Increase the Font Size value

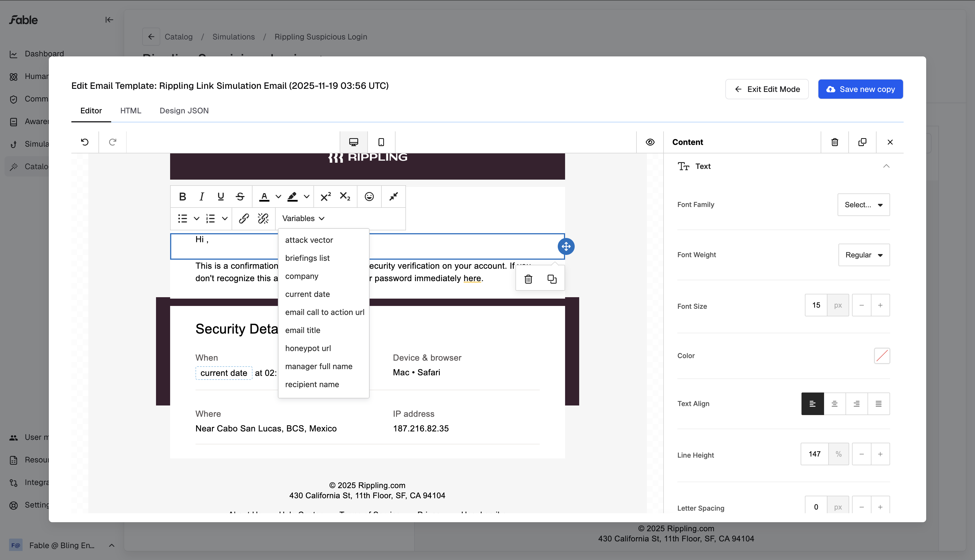point(880,305)
